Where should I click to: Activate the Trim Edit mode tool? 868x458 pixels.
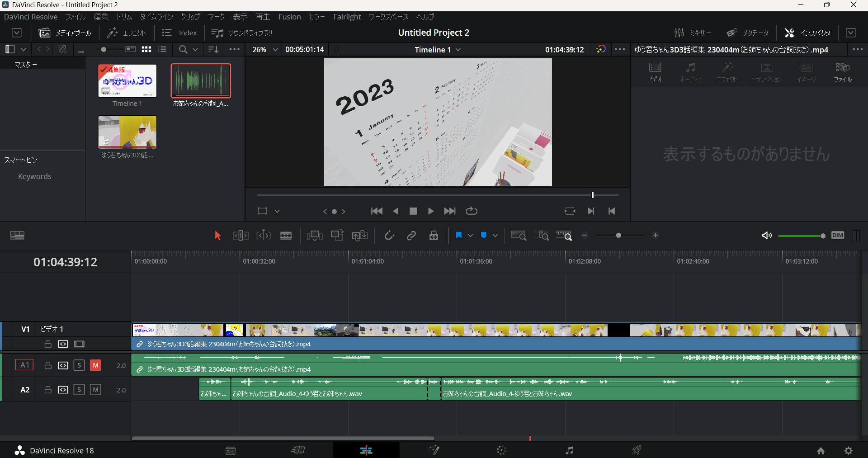coord(241,236)
